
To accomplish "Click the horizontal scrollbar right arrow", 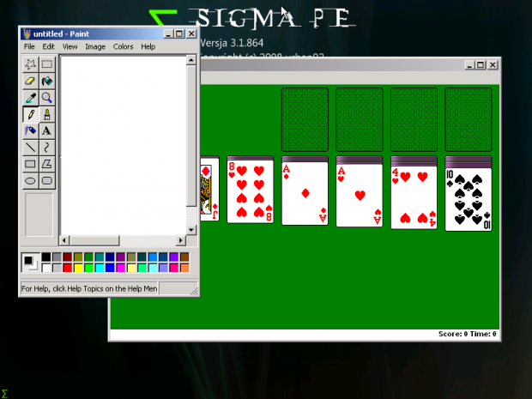I will click(180, 240).
